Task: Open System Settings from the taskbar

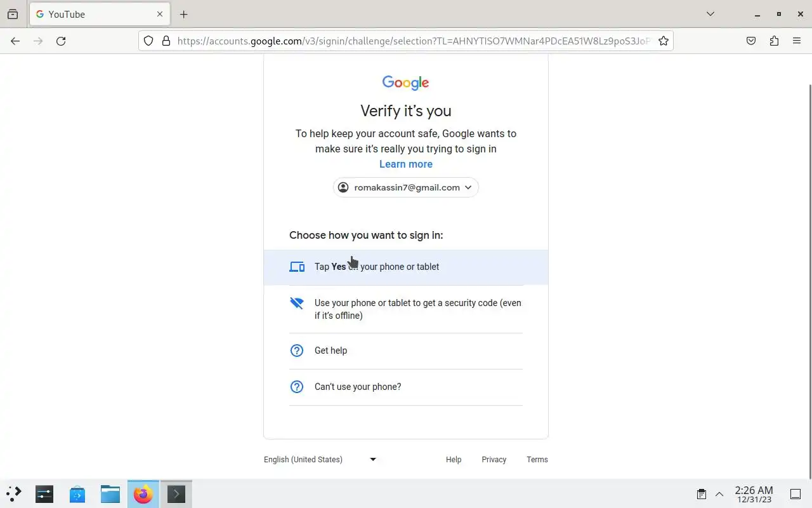Action: point(44,493)
